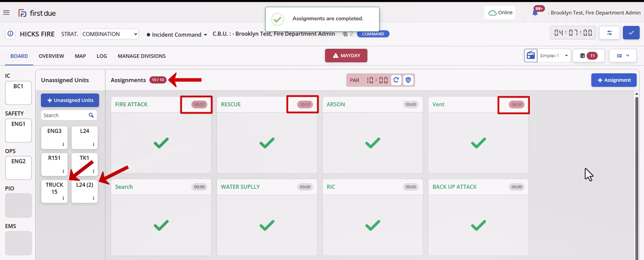Viewport: 644px width, 260px height.
Task: Click the incident elapsed timer 04:07:00
Action: click(573, 33)
